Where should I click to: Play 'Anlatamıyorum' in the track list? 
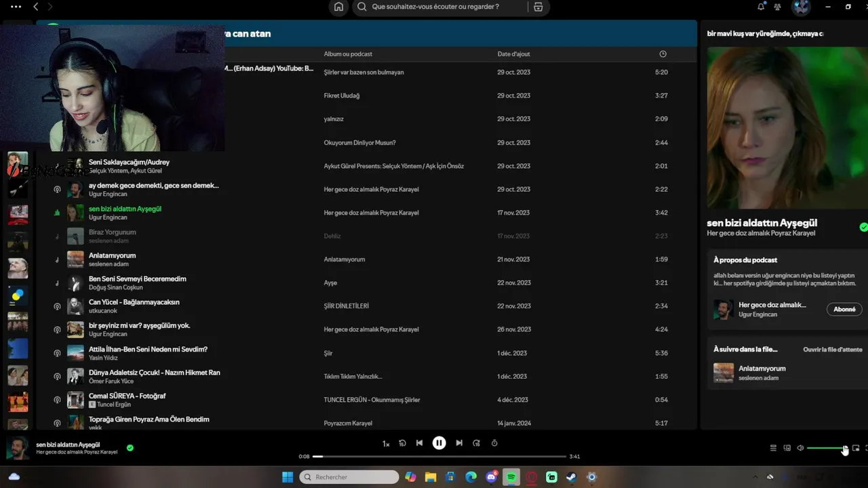click(x=112, y=256)
